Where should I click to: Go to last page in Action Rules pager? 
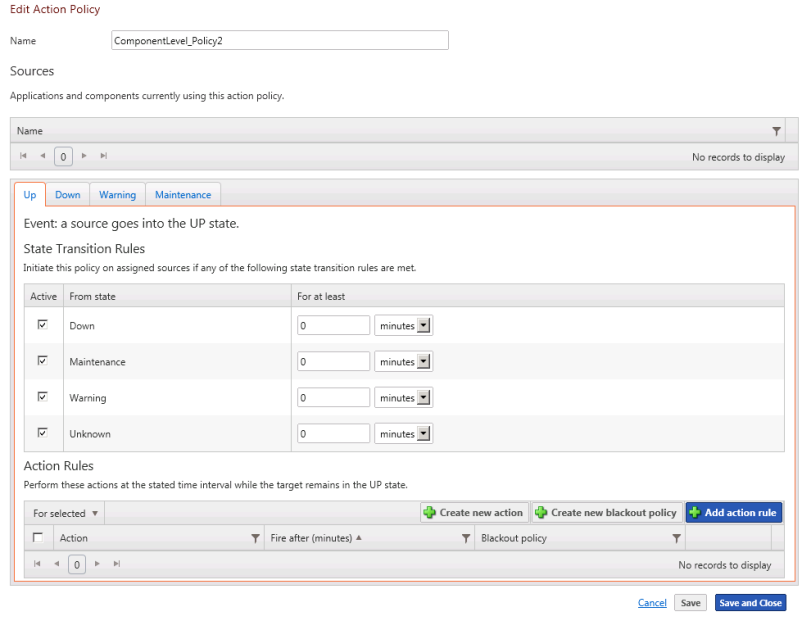pos(117,564)
